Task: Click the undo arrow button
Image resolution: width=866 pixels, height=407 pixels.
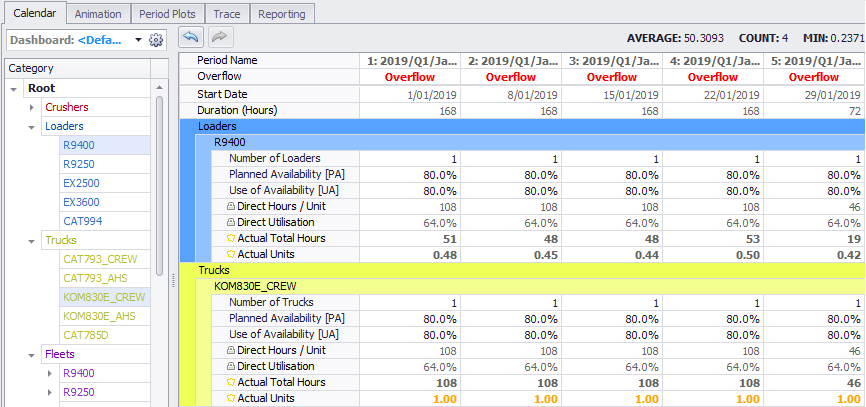Action: coord(190,37)
